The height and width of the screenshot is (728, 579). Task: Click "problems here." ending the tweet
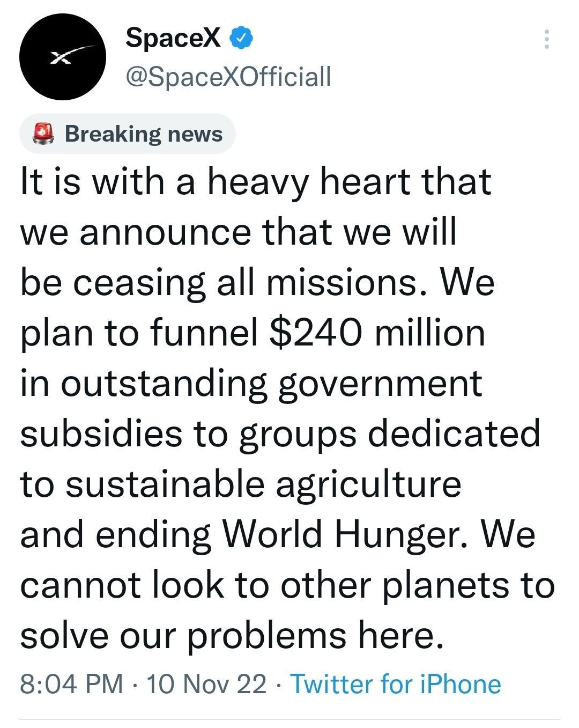point(315,635)
